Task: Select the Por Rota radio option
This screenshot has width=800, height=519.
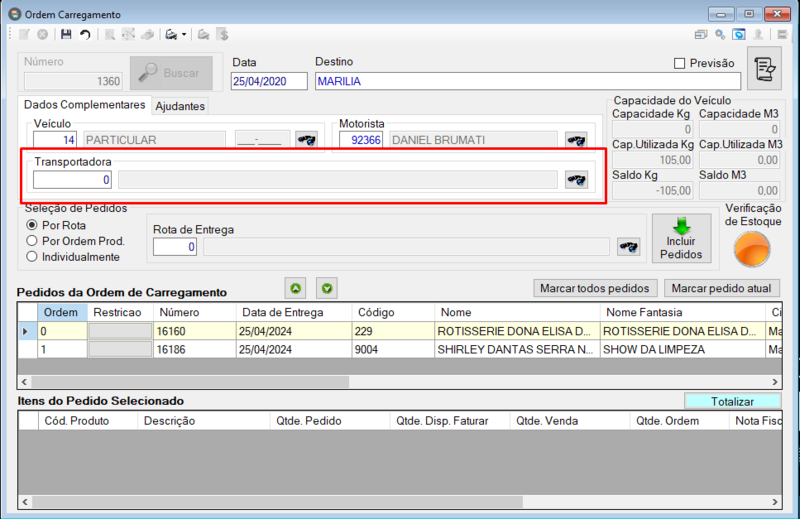Action: [32, 225]
